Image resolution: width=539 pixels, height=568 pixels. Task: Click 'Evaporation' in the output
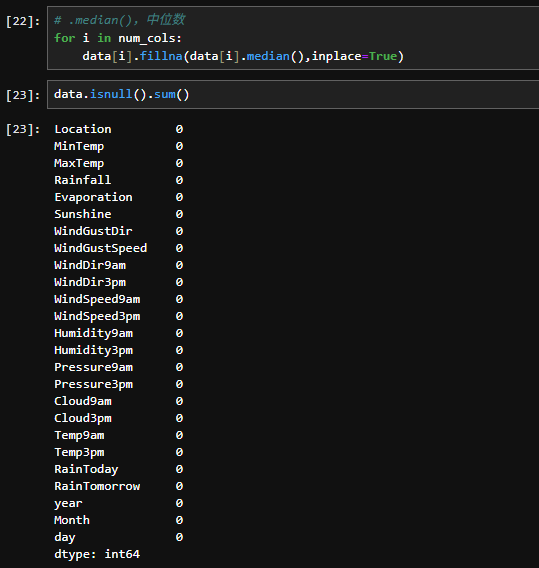tap(93, 197)
